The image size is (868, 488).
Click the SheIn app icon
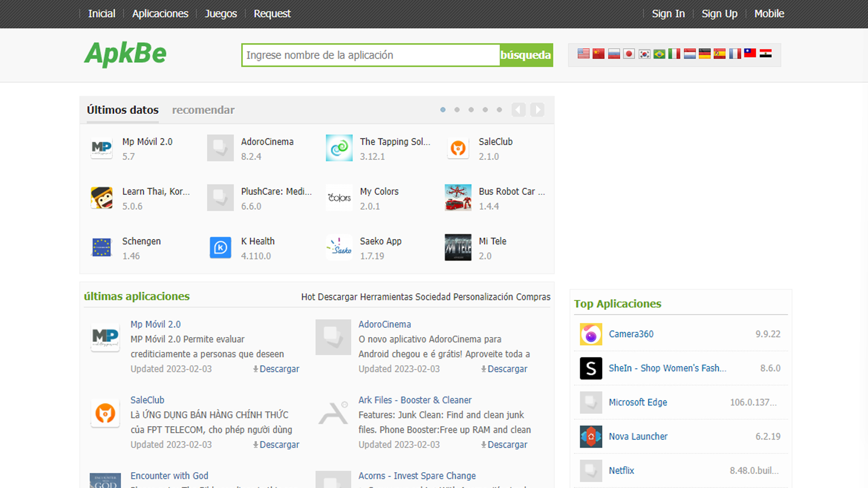[x=590, y=368]
